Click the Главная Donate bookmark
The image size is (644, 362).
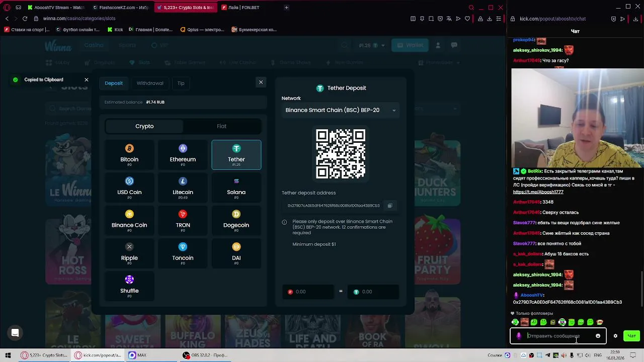click(x=151, y=30)
